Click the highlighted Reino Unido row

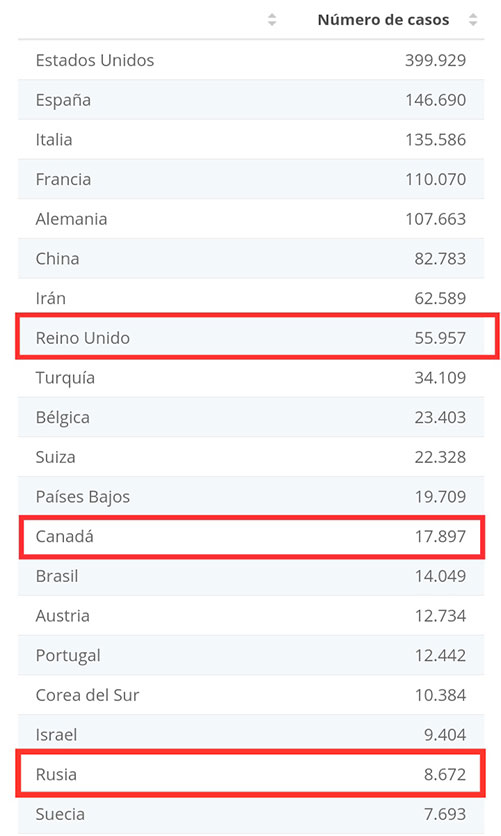pos(257,336)
